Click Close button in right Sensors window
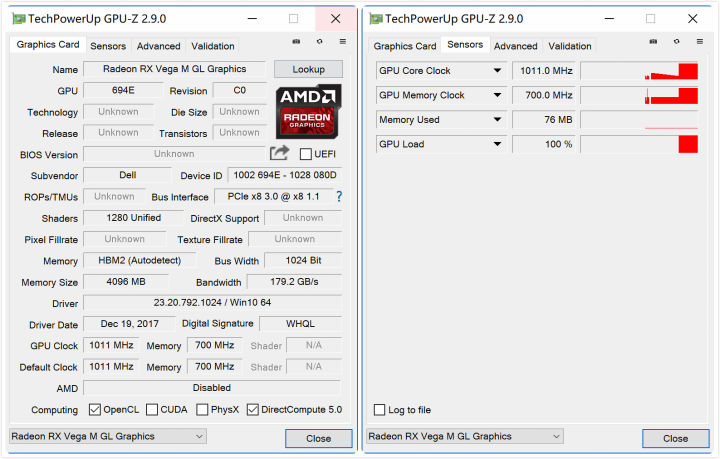Screen dimensions: 720x459 click(675, 438)
